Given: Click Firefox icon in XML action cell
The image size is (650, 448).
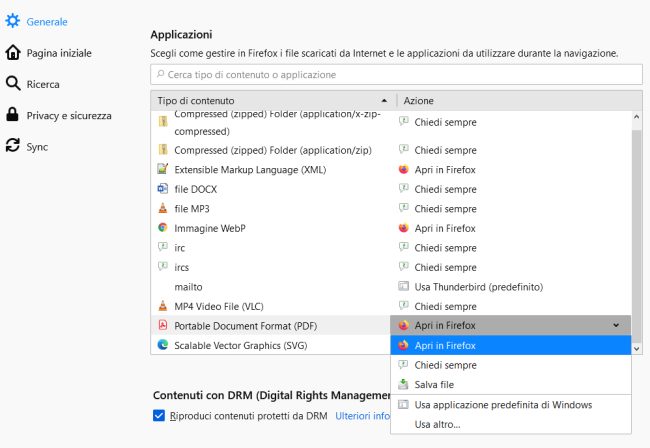Looking at the screenshot, I should 403,169.
